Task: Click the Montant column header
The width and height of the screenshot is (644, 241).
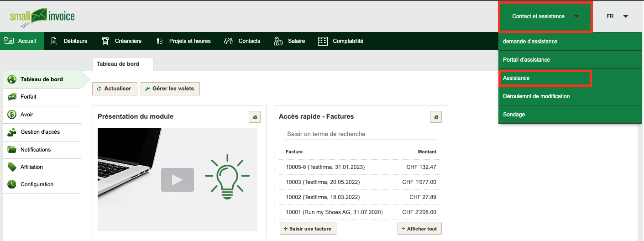Action: [x=427, y=152]
